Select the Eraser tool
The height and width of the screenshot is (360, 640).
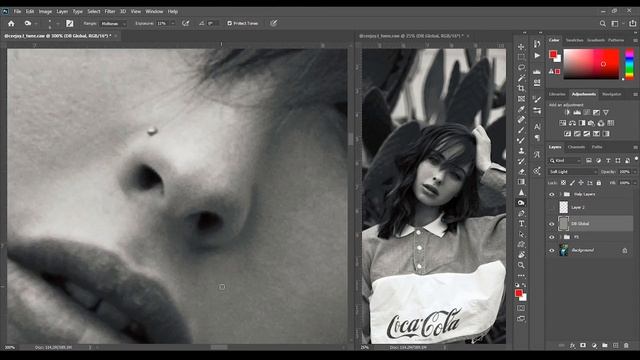point(521,171)
